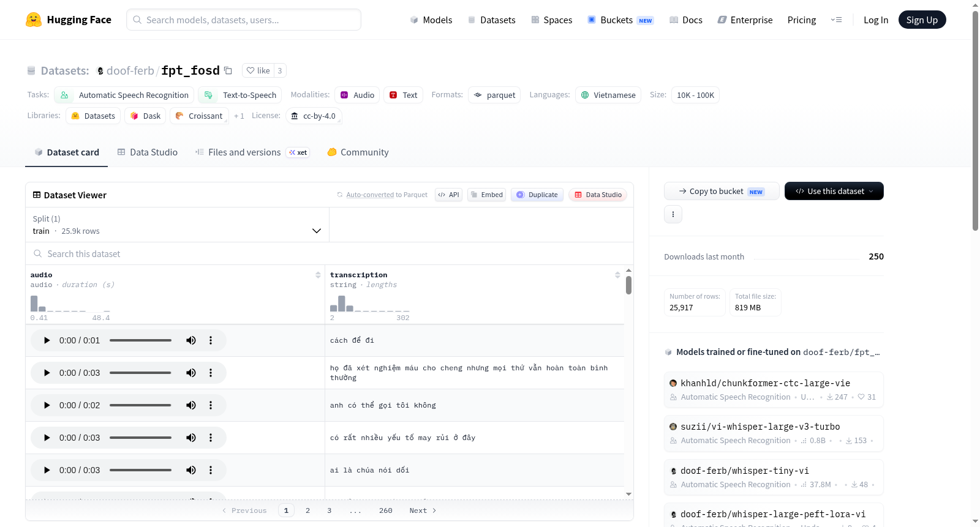
Task: Like the fpt_fosd dataset
Action: point(258,70)
